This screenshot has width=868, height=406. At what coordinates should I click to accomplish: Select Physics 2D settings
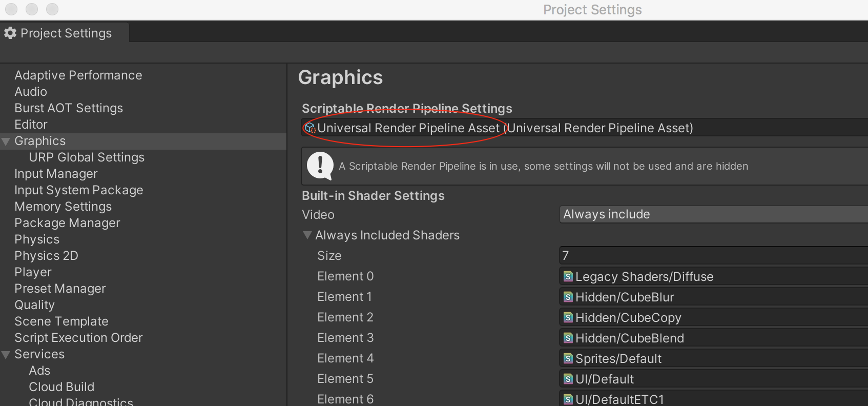46,256
